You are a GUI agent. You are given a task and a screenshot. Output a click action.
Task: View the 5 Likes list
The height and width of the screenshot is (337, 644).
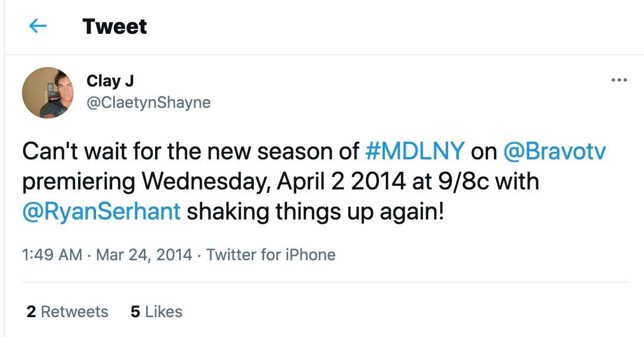click(x=156, y=312)
